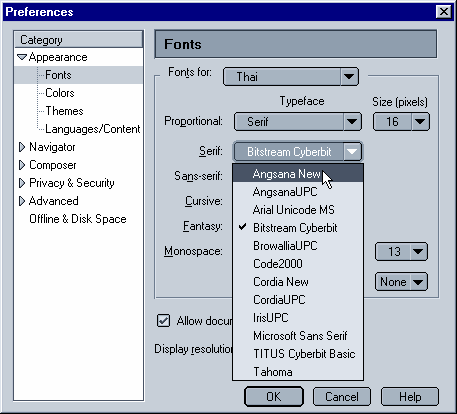Select Offline & Disk Space category
The image size is (457, 414).
[x=78, y=219]
